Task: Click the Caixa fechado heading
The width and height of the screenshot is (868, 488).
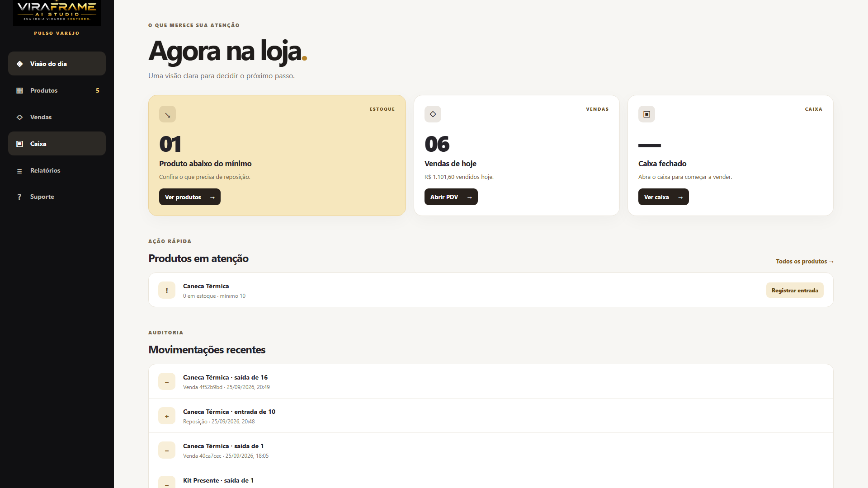Action: click(x=662, y=164)
